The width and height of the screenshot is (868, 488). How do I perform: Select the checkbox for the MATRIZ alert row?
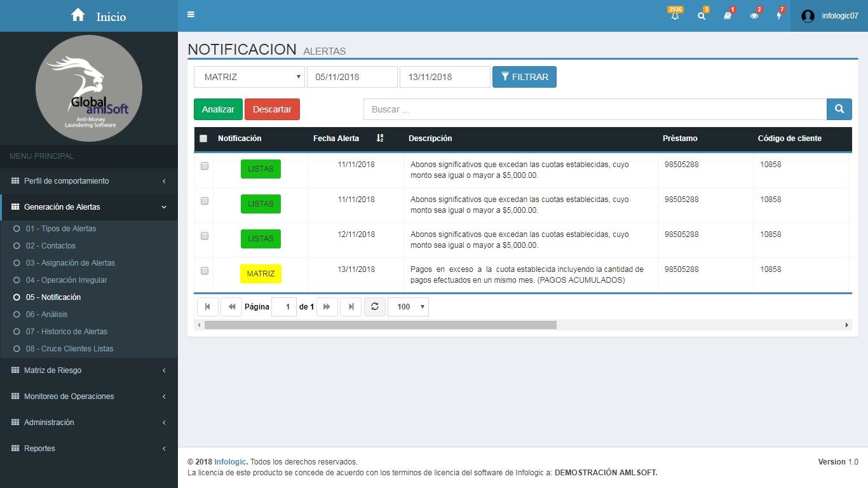tap(205, 271)
